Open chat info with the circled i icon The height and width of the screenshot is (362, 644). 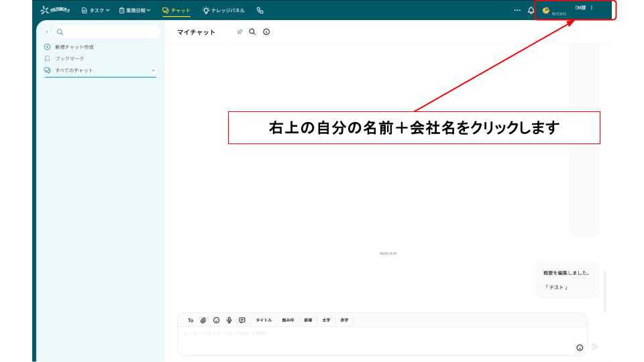pyautogui.click(x=266, y=32)
